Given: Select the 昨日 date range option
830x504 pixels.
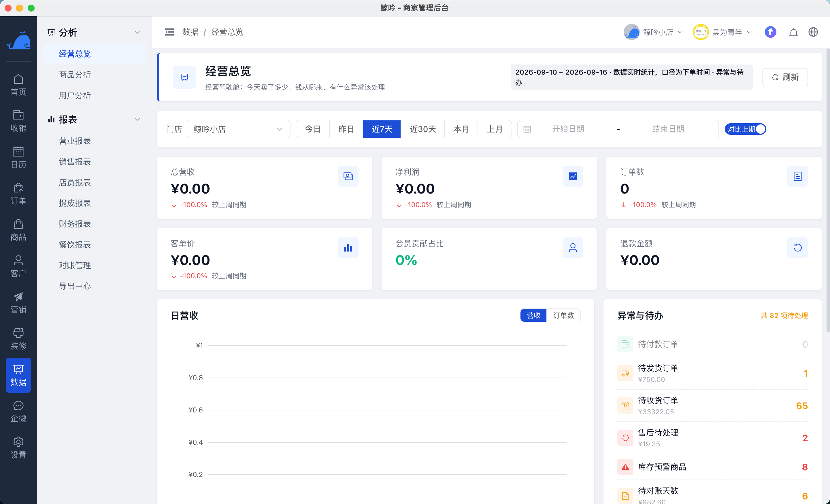Looking at the screenshot, I should (x=346, y=129).
